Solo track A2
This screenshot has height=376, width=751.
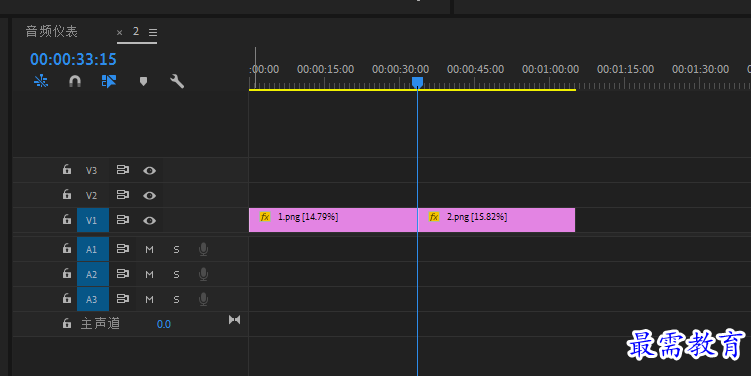pyautogui.click(x=176, y=274)
